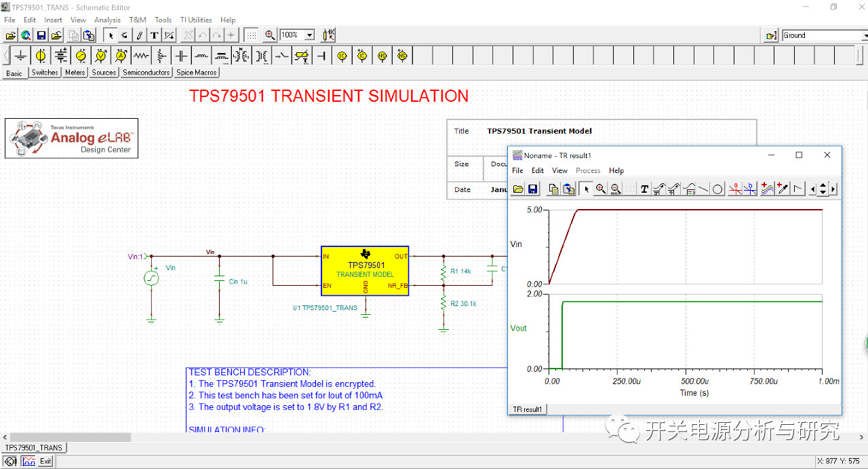868x469 pixels.
Task: Save the schematic with the floppy disk icon
Action: (x=41, y=35)
